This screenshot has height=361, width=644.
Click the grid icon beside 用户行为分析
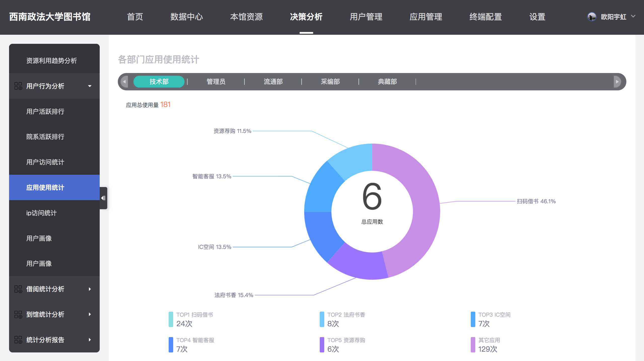tap(18, 86)
